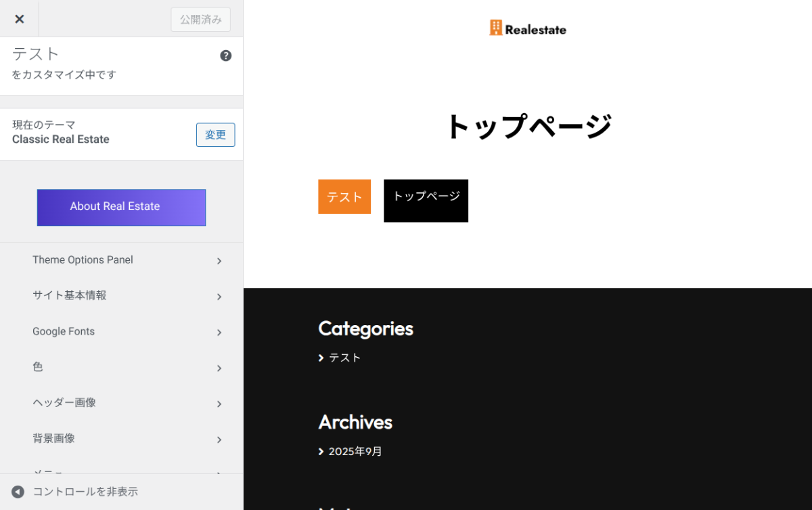Click the arrow icon beside 2025年9月 archive
The image size is (812, 510).
tap(321, 452)
